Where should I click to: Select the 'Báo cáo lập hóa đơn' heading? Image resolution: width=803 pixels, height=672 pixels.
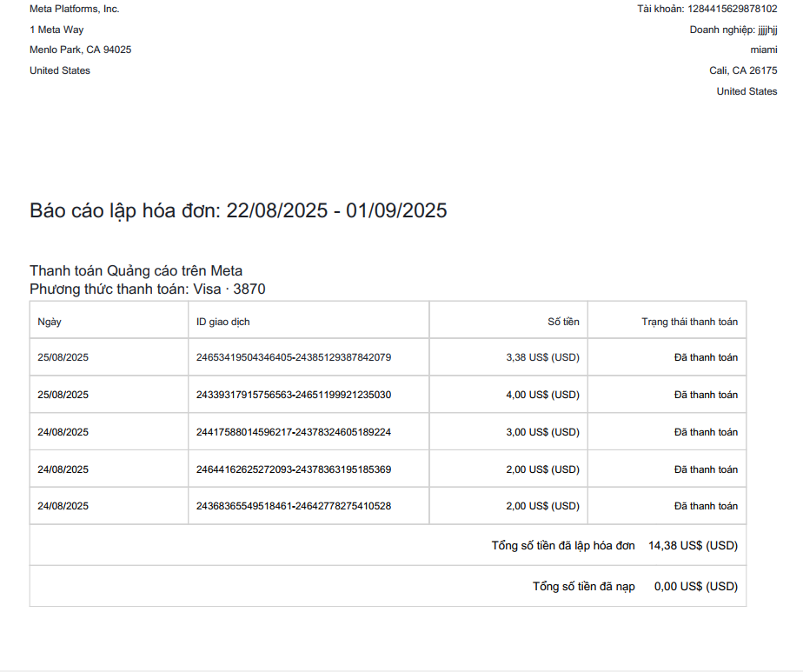(238, 210)
